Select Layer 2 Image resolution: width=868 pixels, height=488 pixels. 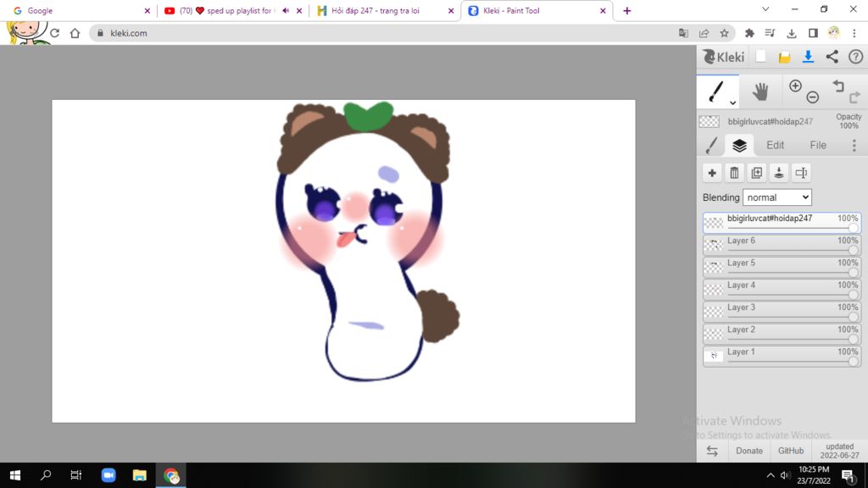(782, 333)
